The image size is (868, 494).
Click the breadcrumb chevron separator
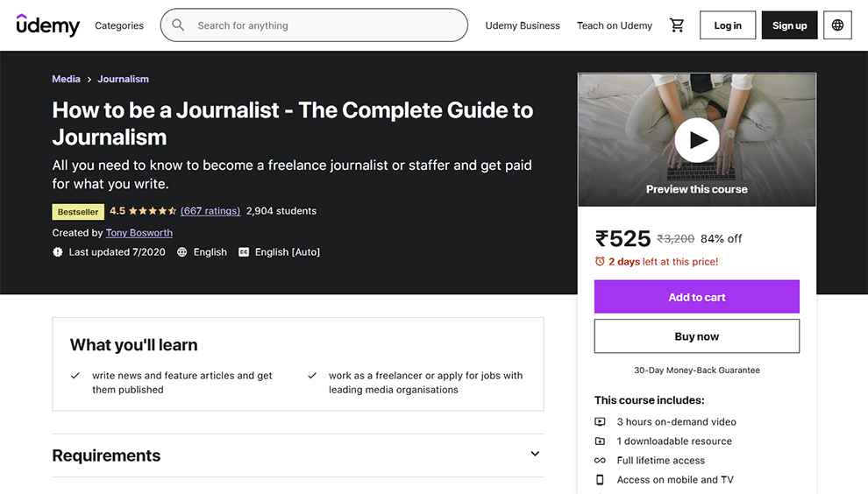(89, 80)
